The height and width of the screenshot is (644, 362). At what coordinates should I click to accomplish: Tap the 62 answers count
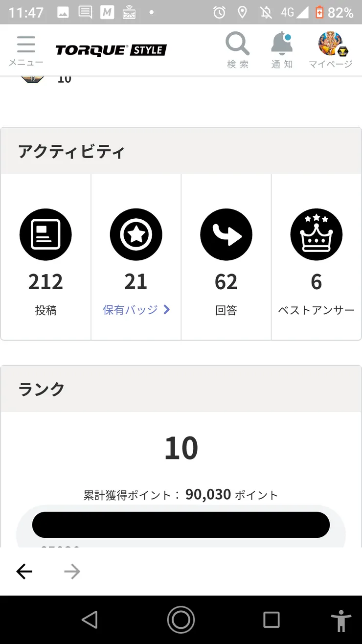tap(226, 282)
